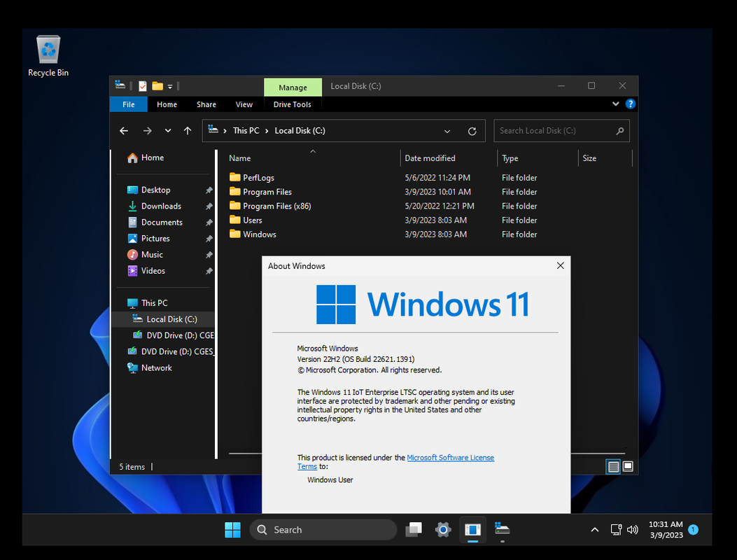737x560 pixels.
Task: Click Local Disk (C:) breadcrumb in address bar
Action: [300, 131]
